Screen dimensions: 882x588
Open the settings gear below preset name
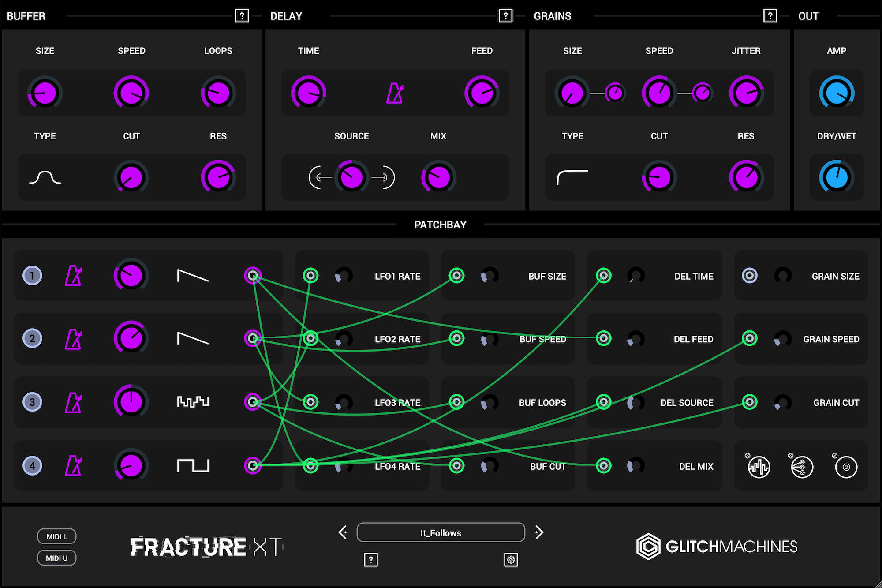click(511, 560)
